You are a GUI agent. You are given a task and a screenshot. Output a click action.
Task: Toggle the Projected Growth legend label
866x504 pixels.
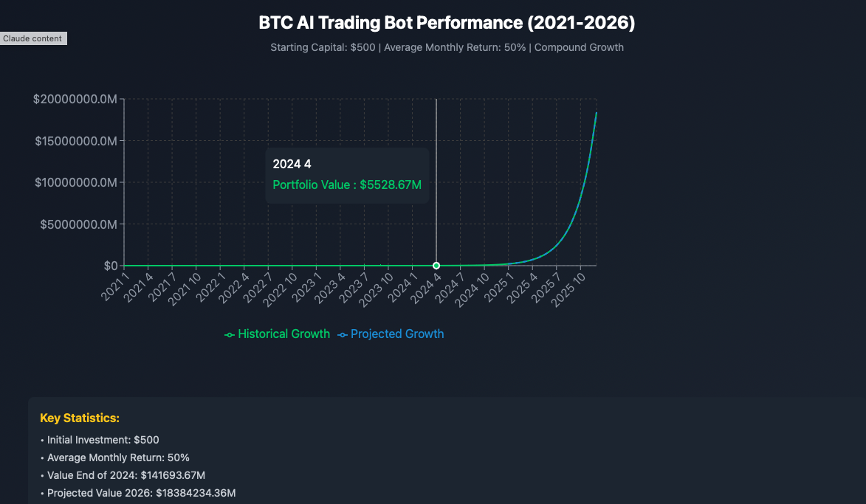coord(397,334)
